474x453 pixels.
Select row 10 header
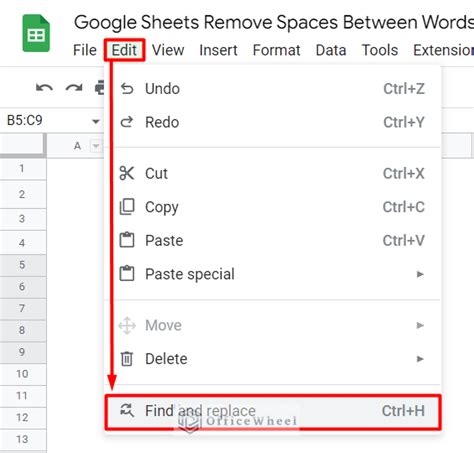(x=22, y=374)
